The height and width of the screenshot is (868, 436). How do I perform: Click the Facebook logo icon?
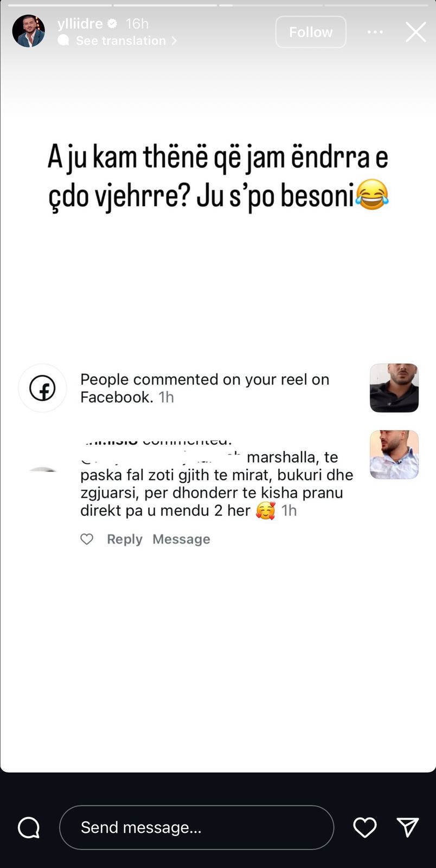coord(42,388)
